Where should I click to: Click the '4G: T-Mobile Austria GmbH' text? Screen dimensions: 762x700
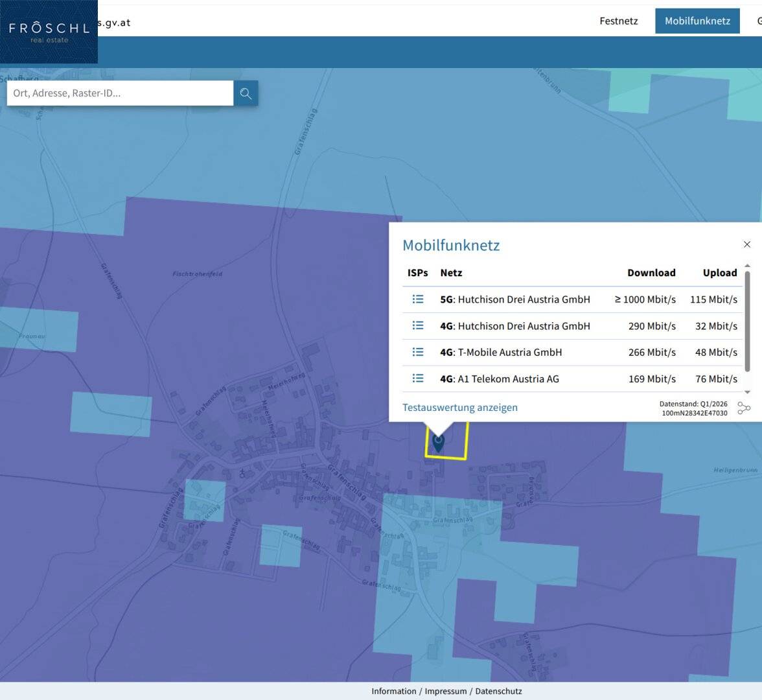coord(501,352)
